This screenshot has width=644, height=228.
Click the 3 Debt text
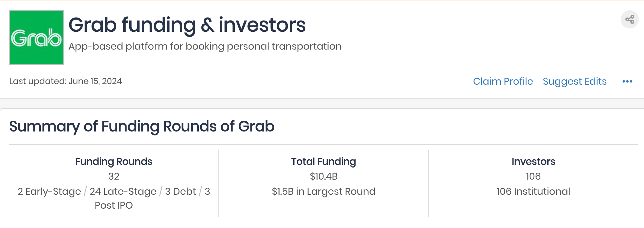(x=180, y=191)
